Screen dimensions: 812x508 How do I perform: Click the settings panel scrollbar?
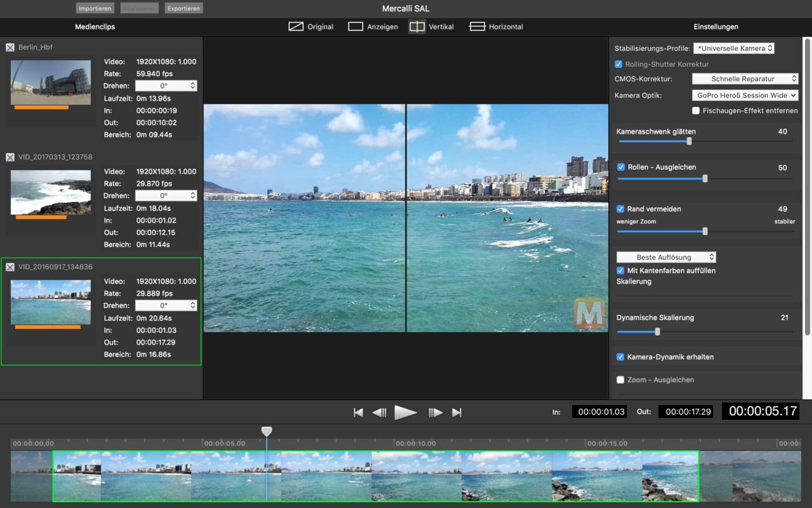click(x=807, y=187)
